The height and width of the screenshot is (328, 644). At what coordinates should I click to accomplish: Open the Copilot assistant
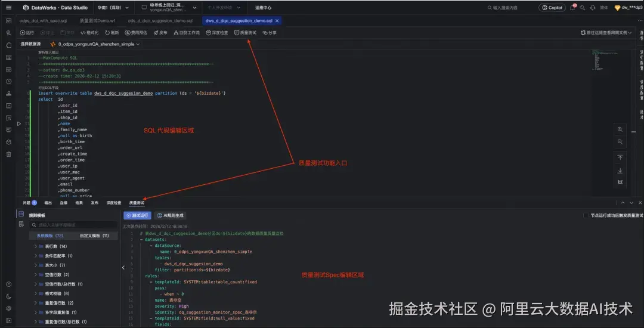[552, 7]
